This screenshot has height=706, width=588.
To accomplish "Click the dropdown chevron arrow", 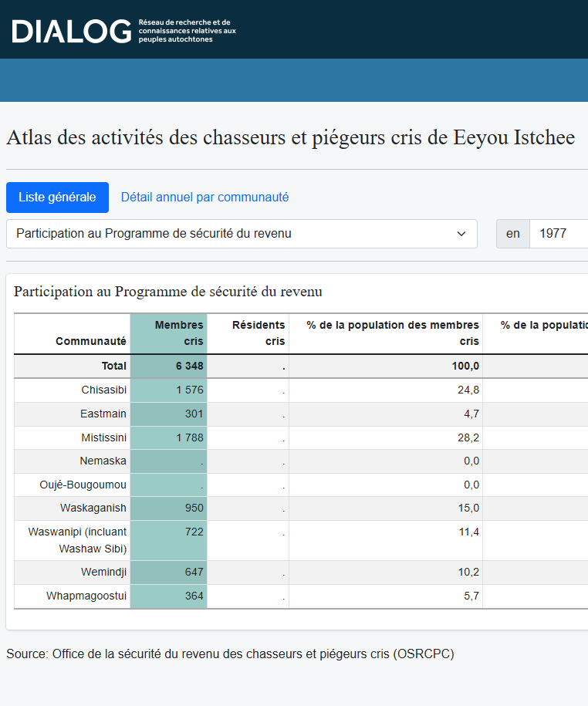I will pyautogui.click(x=461, y=234).
